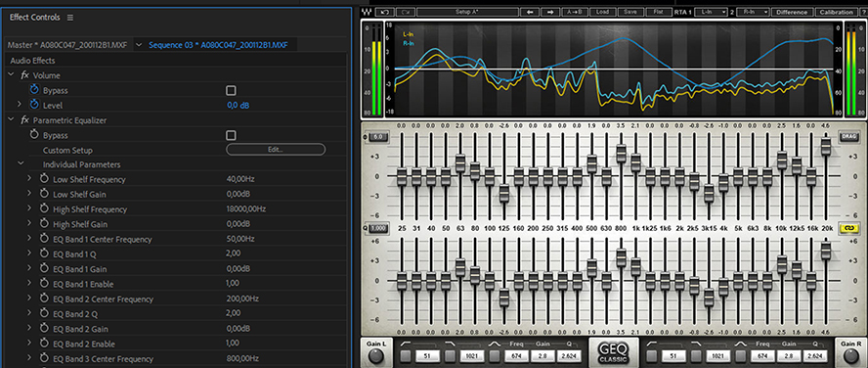Go to previous preset with left arrow

click(x=529, y=12)
